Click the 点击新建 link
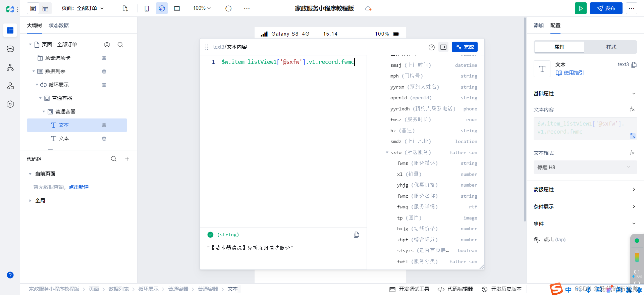This screenshot has height=295, width=644. pos(79,187)
